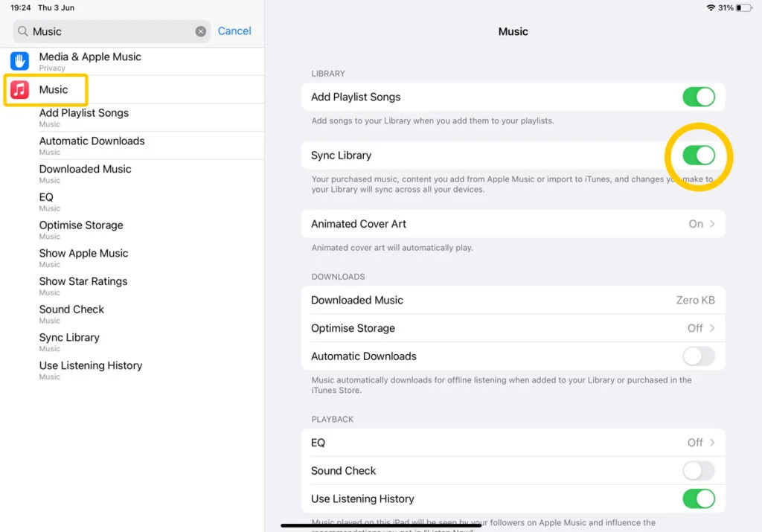Click the Animated Cover Art label
The width and height of the screenshot is (762, 532).
(359, 224)
